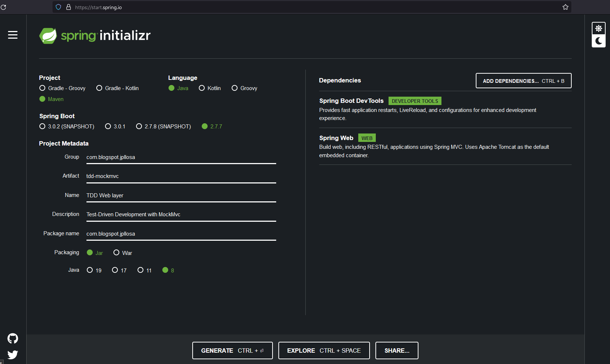Click the GENERATE button
The height and width of the screenshot is (364, 610).
pos(232,351)
